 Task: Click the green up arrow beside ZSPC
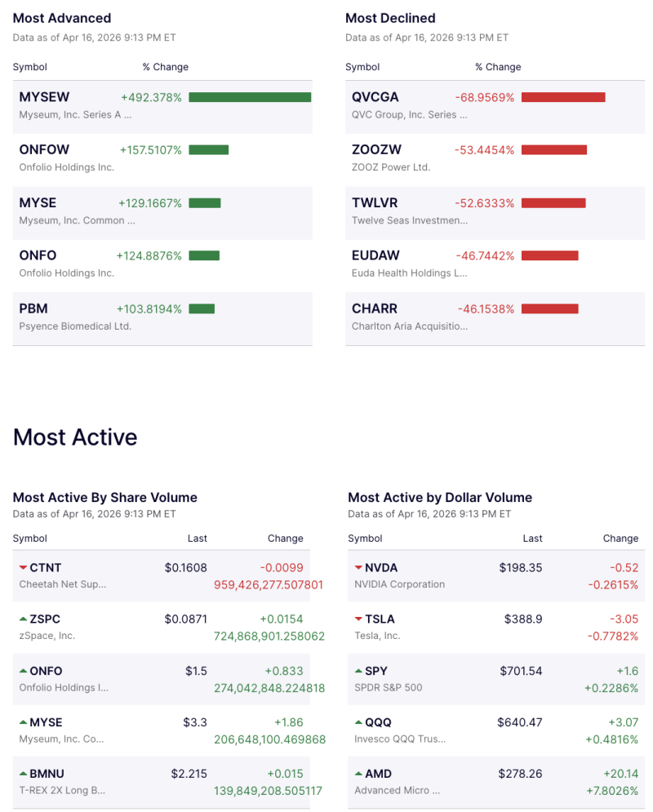click(21, 617)
